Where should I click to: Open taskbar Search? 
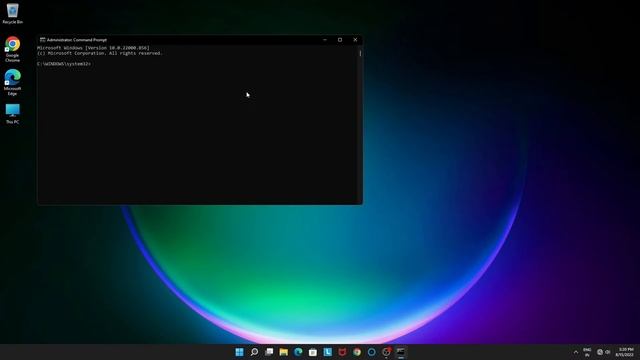click(x=254, y=352)
